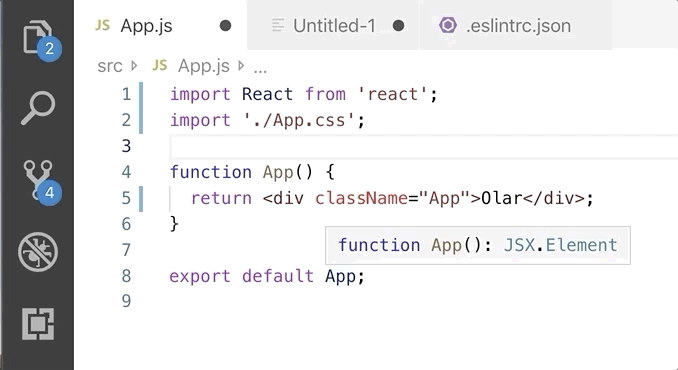The image size is (678, 370).
Task: Click the src folder breadcrumb
Action: click(x=110, y=66)
